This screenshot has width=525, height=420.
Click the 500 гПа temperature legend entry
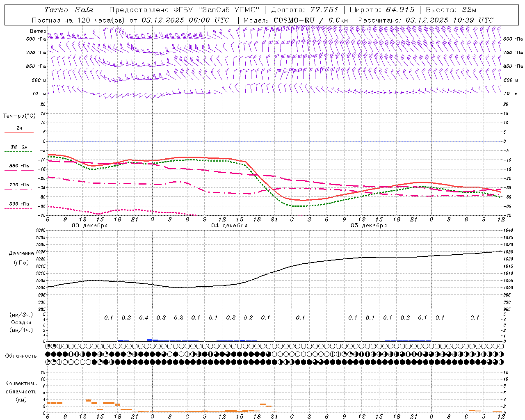[x=19, y=204]
